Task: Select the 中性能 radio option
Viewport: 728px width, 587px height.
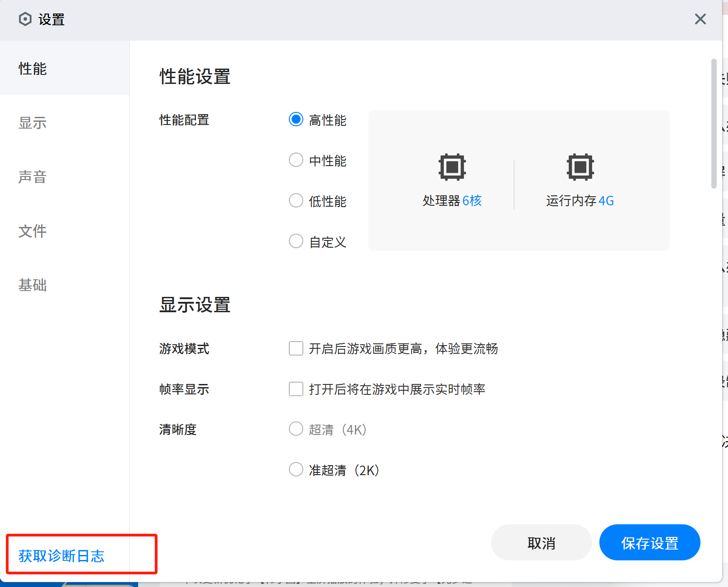Action: [x=296, y=160]
